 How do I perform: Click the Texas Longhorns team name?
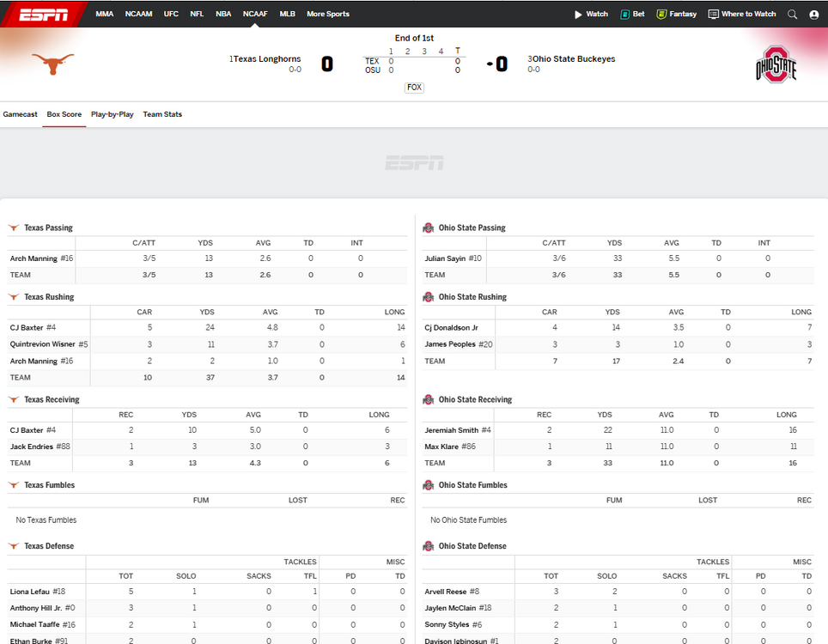(267, 59)
